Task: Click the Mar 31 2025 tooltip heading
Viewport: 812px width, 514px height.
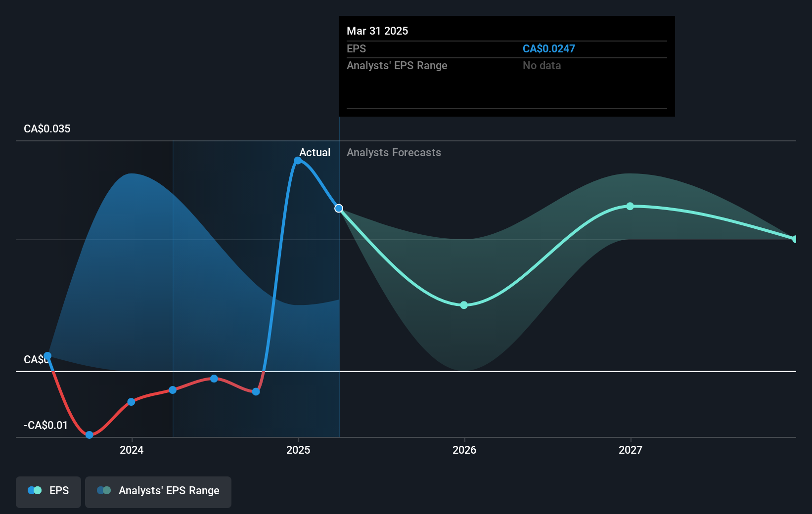Action: point(377,31)
